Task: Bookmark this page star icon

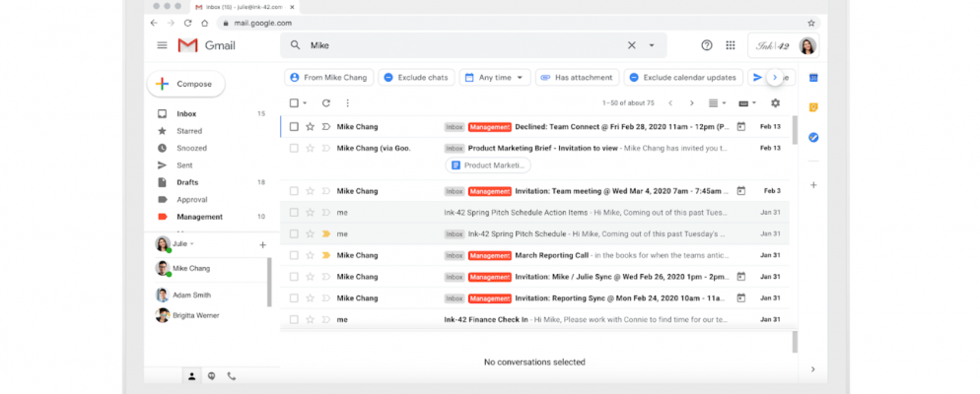Action: 811,23
